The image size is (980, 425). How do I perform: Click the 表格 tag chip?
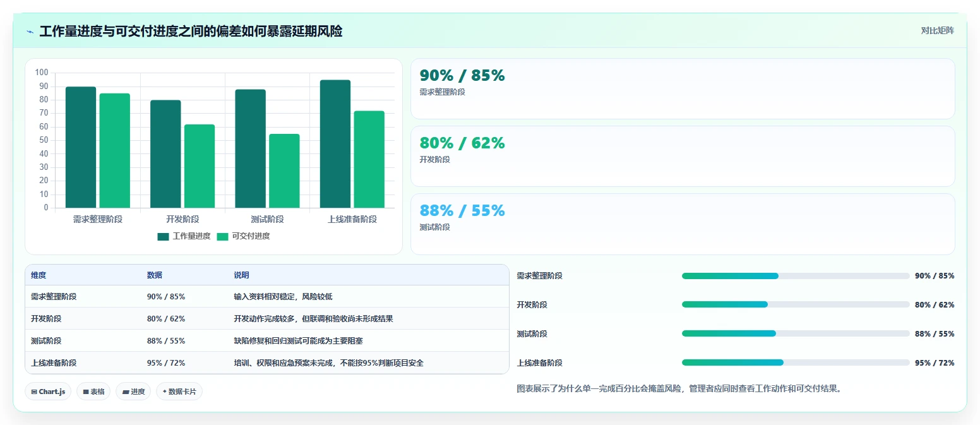93,392
